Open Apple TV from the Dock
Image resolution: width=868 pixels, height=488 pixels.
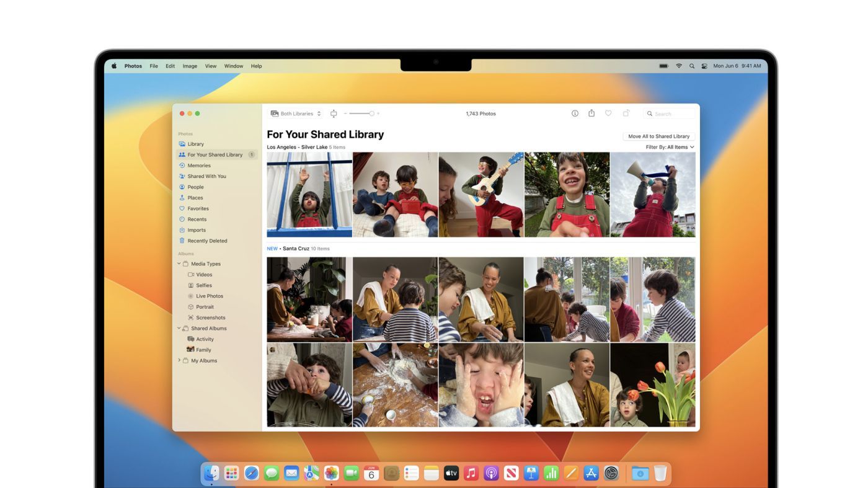(451, 473)
